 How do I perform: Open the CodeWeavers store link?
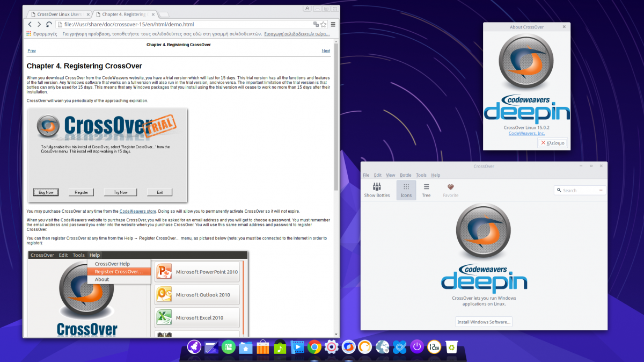coord(137,212)
